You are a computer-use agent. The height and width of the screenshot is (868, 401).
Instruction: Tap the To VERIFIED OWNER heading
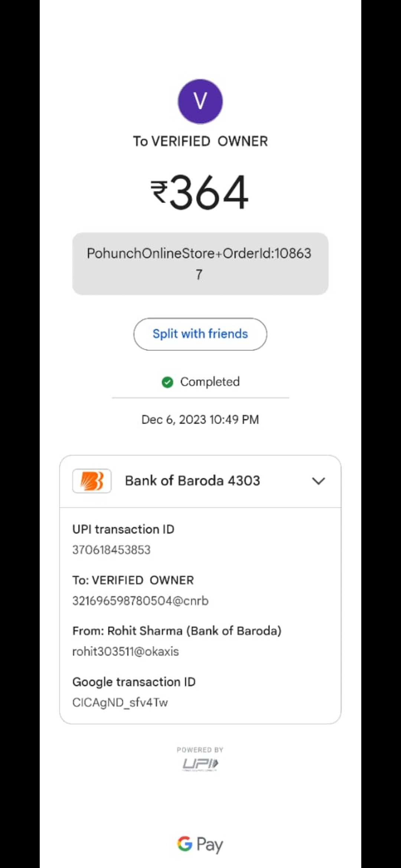pyautogui.click(x=200, y=141)
